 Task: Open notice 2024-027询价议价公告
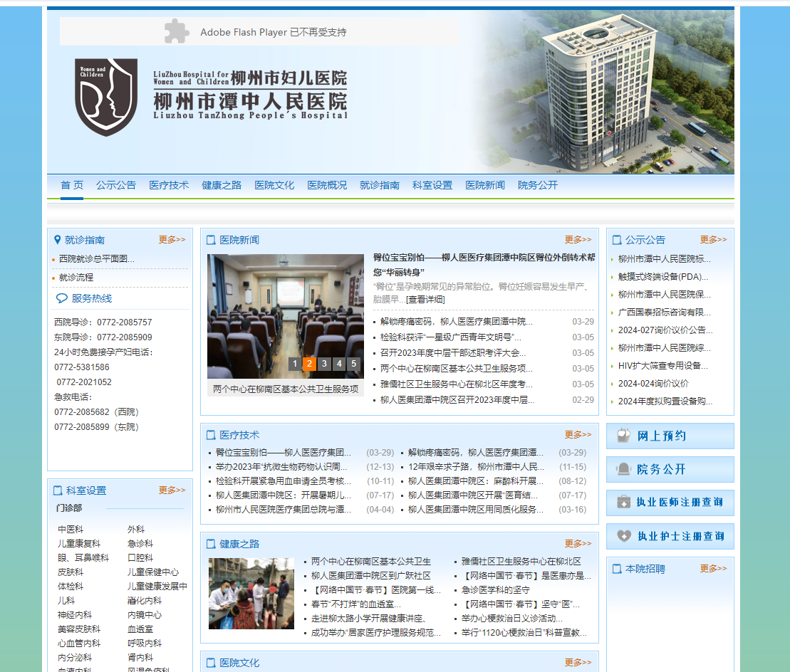(x=665, y=330)
